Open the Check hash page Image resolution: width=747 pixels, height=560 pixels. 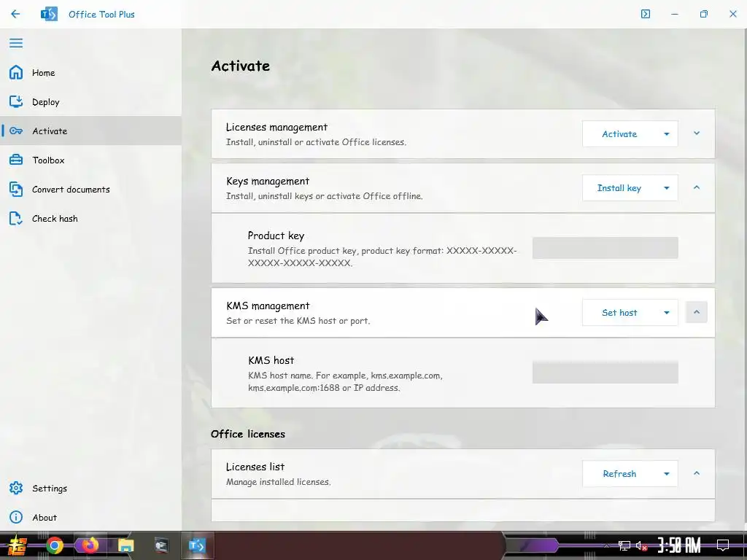point(55,219)
